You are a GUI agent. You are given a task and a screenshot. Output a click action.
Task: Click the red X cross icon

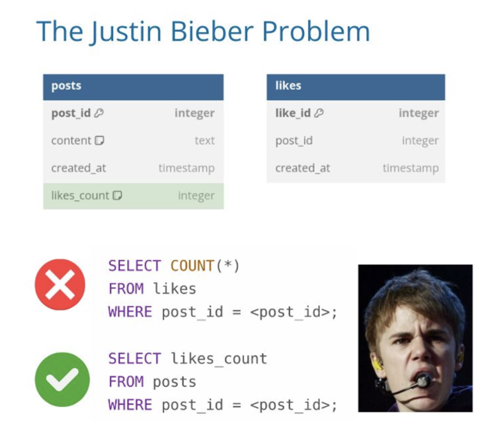[x=60, y=285]
